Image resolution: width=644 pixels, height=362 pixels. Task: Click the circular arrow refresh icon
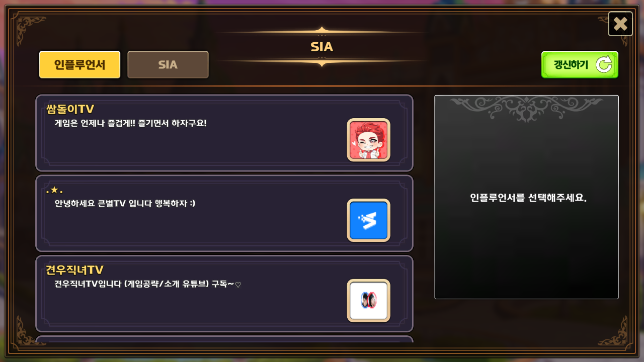[x=604, y=65]
